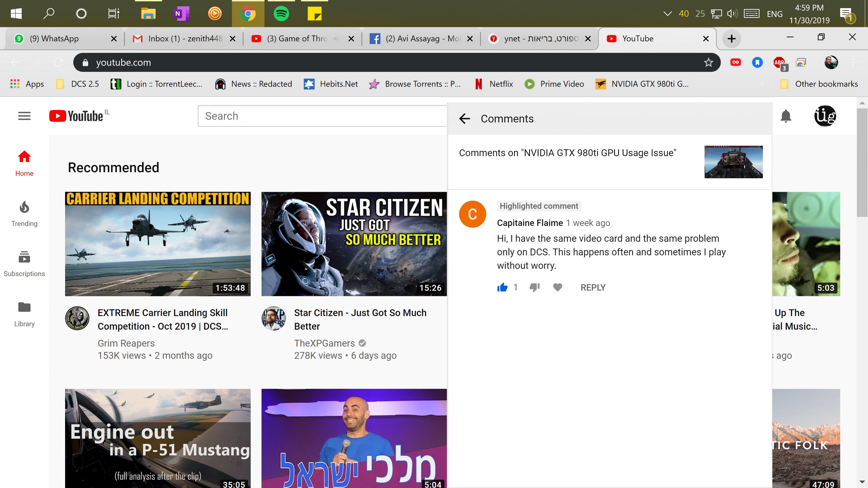Heart the highlighted comment

[558, 287]
